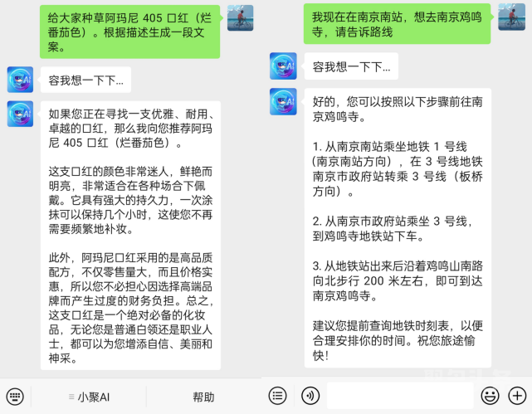532x414 pixels.
Task: Tap the AI avatar beside left 容我想一下下 message
Action: click(21, 80)
